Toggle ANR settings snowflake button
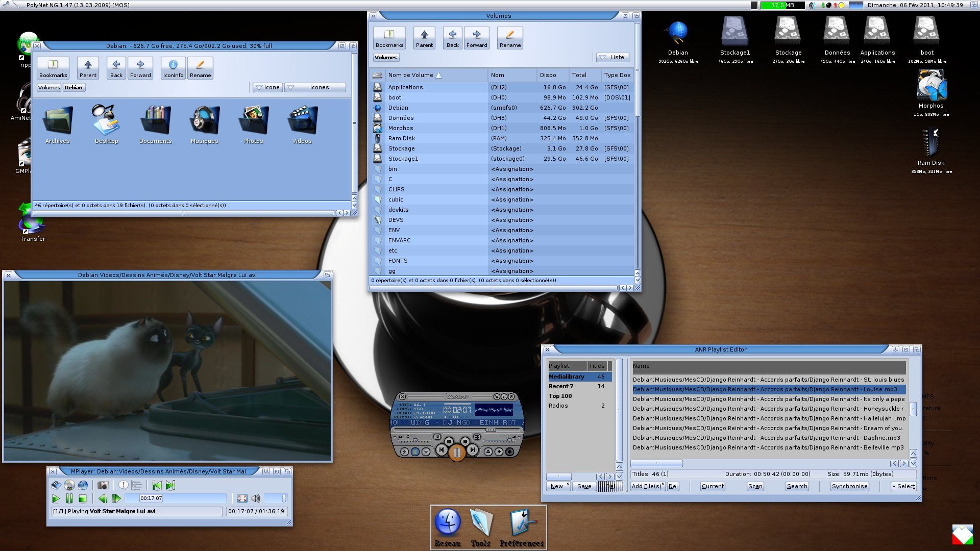Viewport: 980px width, 551px height. (x=426, y=452)
